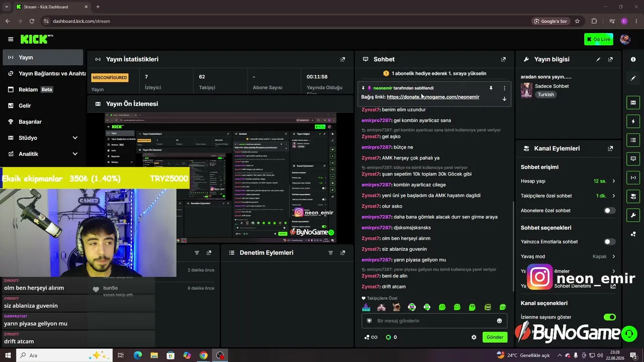
Task: Turn off İzlenme sayısını göster switch
Action: point(609,317)
